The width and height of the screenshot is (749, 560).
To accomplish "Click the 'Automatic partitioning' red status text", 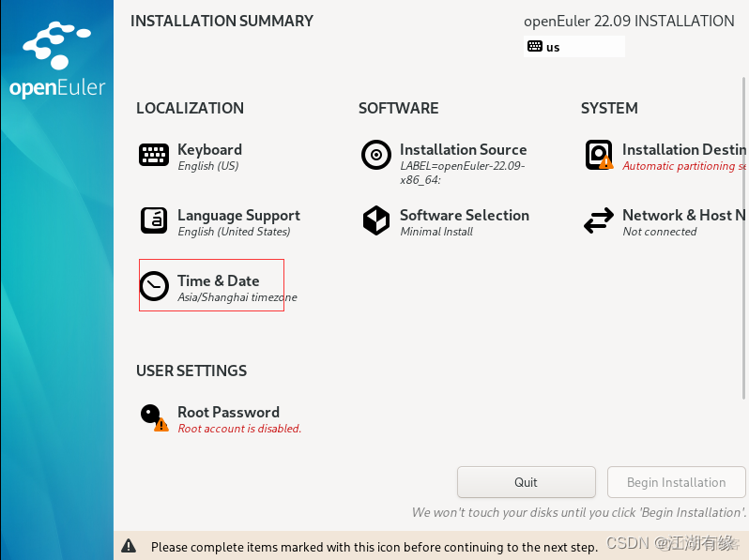I will coord(683,166).
